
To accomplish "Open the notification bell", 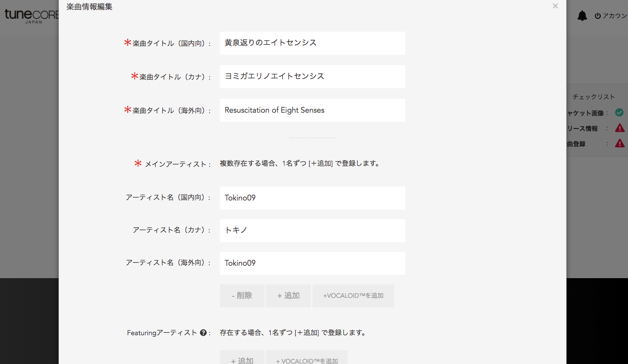I will [x=582, y=16].
